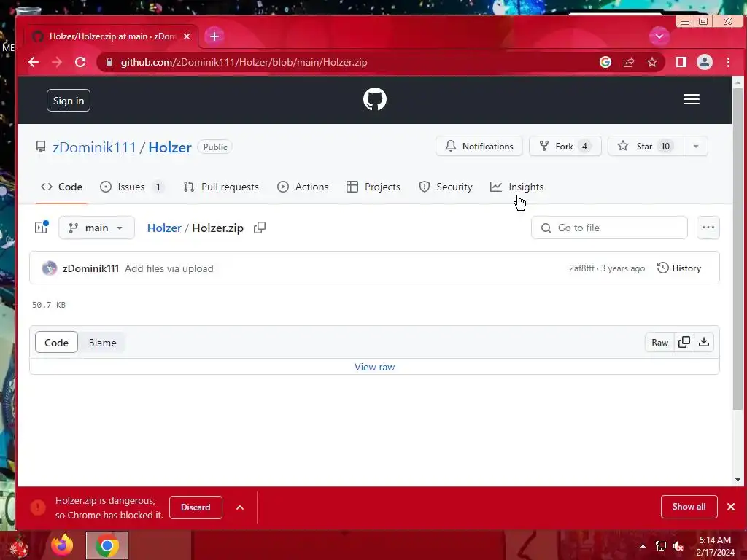Screen dimensions: 747x560
Task: Click the Google icon in address bar
Action: click(x=605, y=62)
